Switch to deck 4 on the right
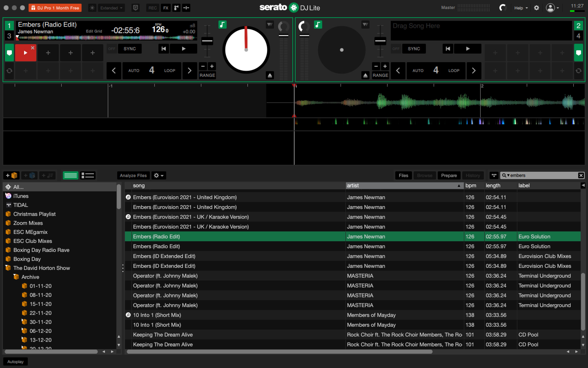The image size is (588, 368). click(x=578, y=36)
